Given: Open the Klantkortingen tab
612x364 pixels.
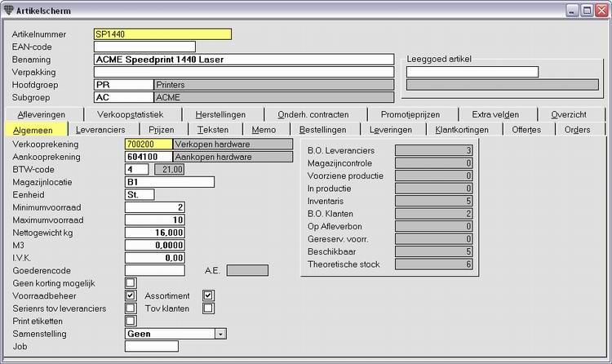Looking at the screenshot, I should 462,130.
